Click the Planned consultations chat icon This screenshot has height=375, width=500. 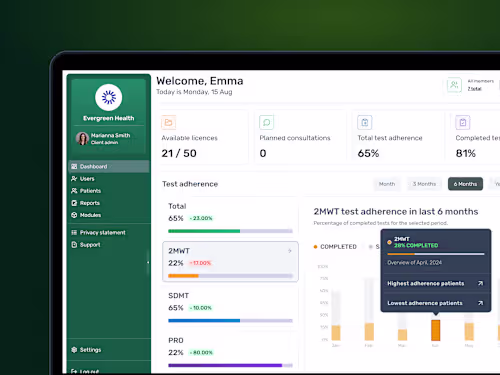point(267,122)
